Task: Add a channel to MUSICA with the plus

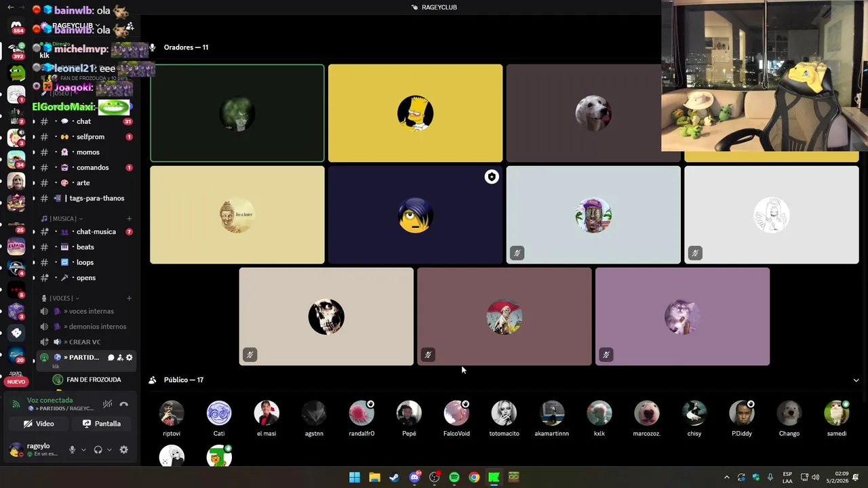Action: click(x=129, y=219)
